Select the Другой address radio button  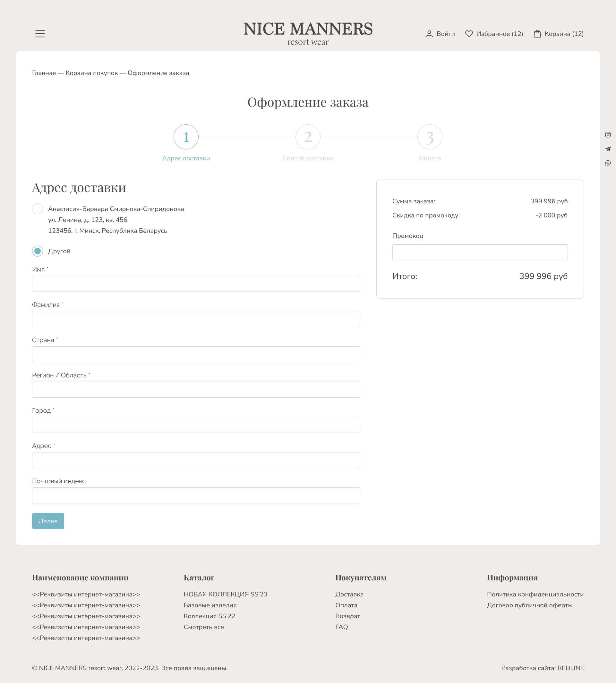pos(38,251)
